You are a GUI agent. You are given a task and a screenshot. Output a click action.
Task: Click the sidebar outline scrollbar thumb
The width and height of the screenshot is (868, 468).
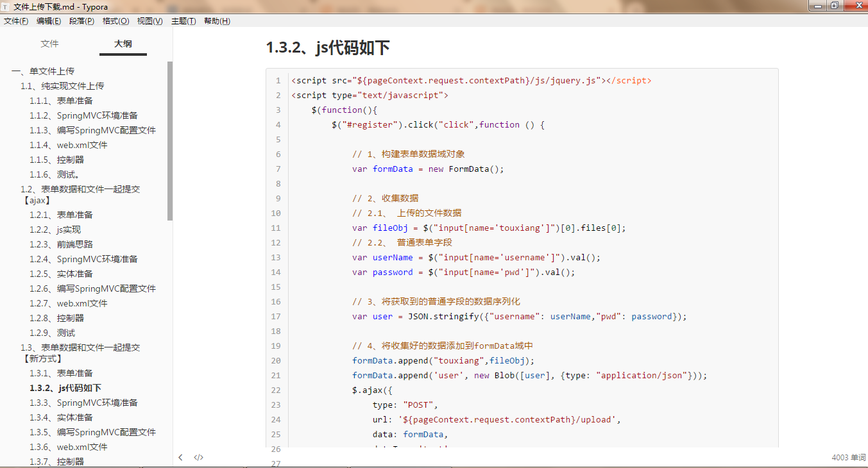(x=170, y=141)
